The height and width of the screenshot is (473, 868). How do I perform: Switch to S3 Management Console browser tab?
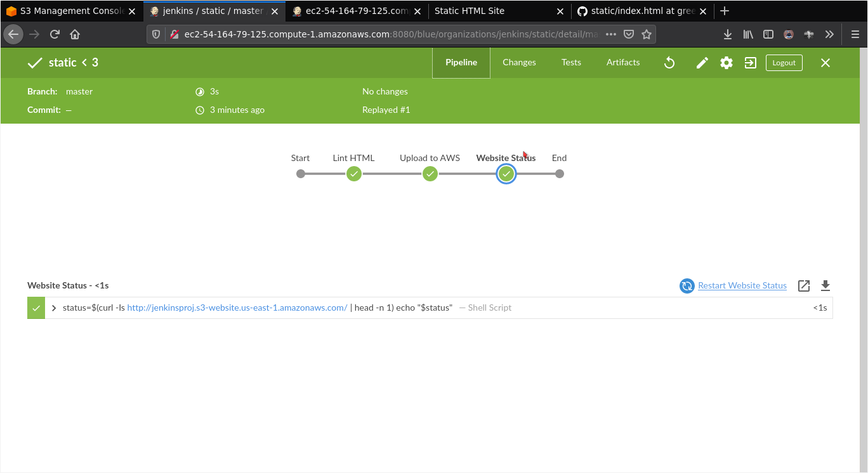pos(72,11)
